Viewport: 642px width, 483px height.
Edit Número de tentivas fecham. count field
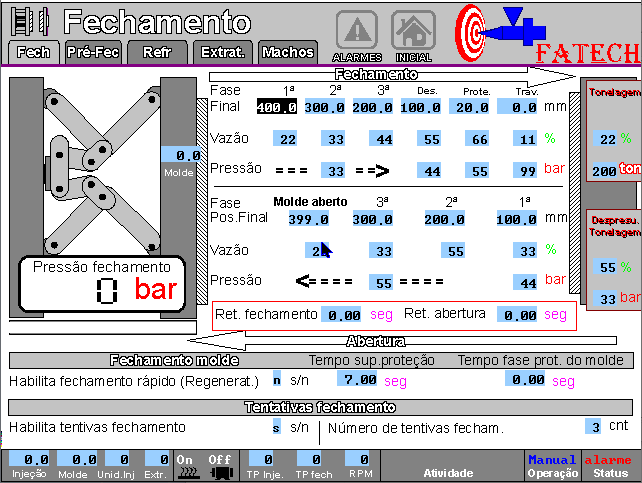click(x=594, y=427)
